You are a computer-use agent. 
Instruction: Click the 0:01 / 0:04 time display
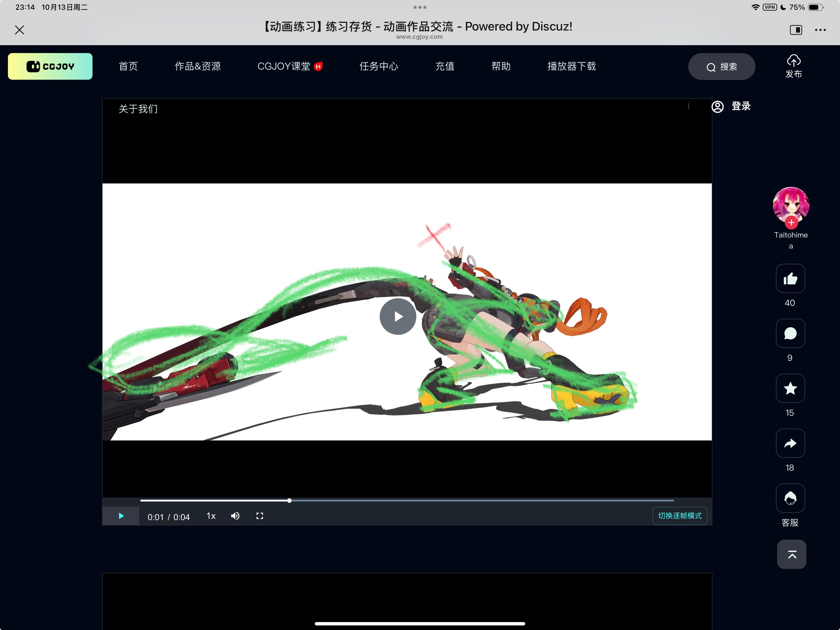point(168,517)
